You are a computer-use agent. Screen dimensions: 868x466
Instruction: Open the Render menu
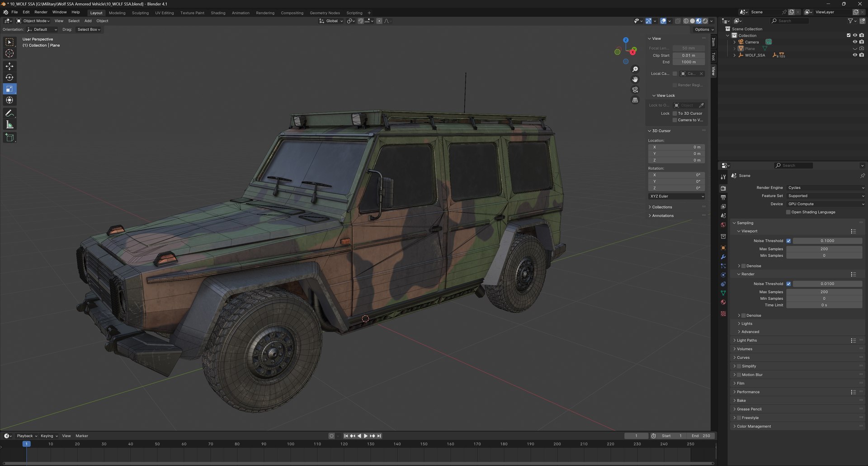(x=41, y=12)
